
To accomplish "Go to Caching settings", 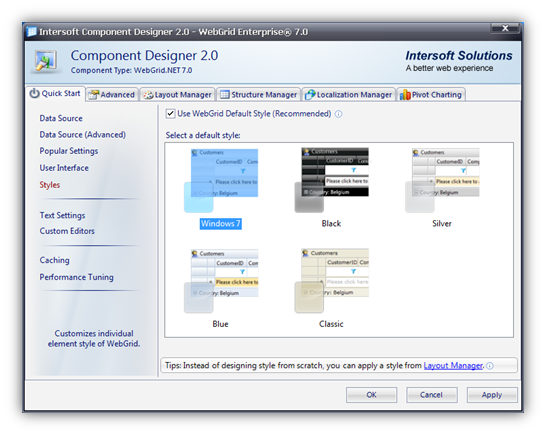I will click(54, 261).
